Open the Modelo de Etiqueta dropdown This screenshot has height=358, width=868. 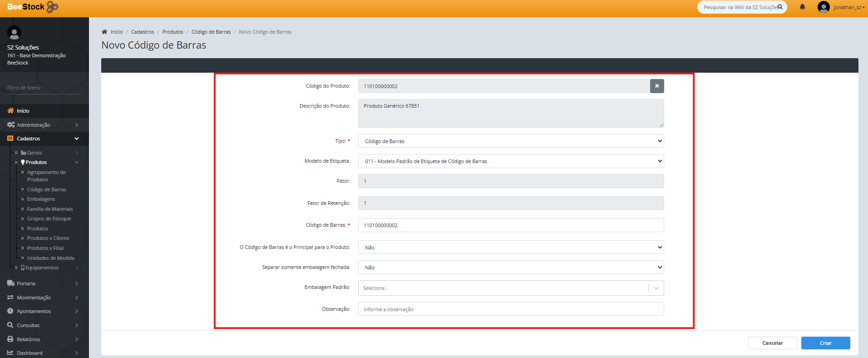(x=511, y=161)
